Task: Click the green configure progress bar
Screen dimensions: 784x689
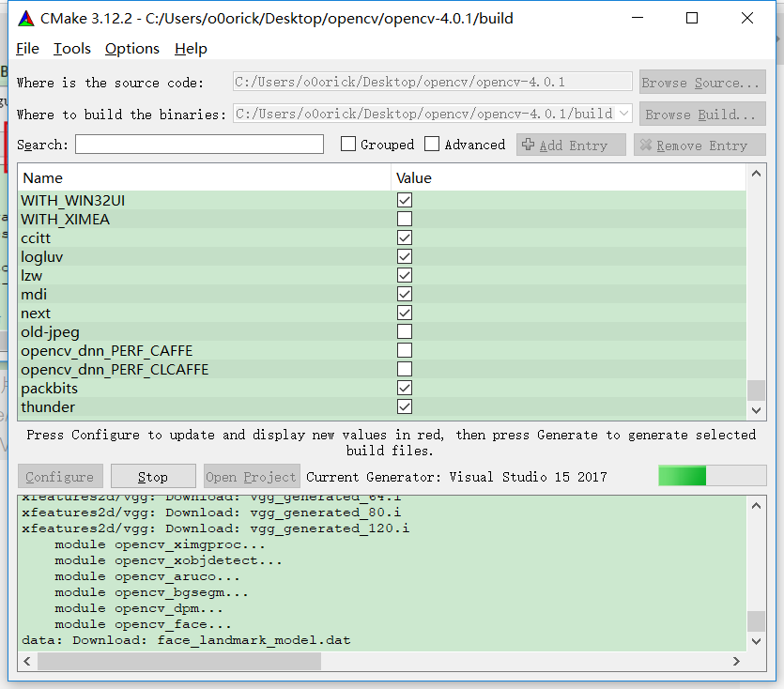Action: pyautogui.click(x=712, y=476)
